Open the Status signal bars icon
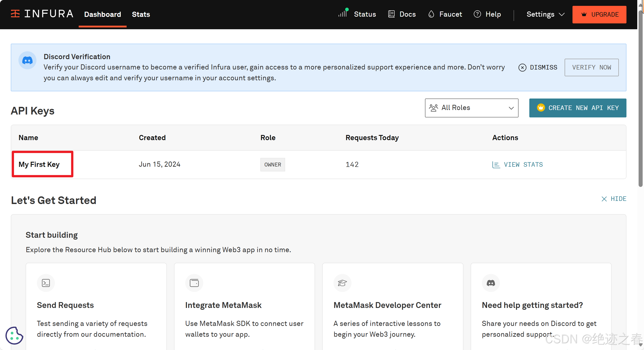 click(x=343, y=13)
